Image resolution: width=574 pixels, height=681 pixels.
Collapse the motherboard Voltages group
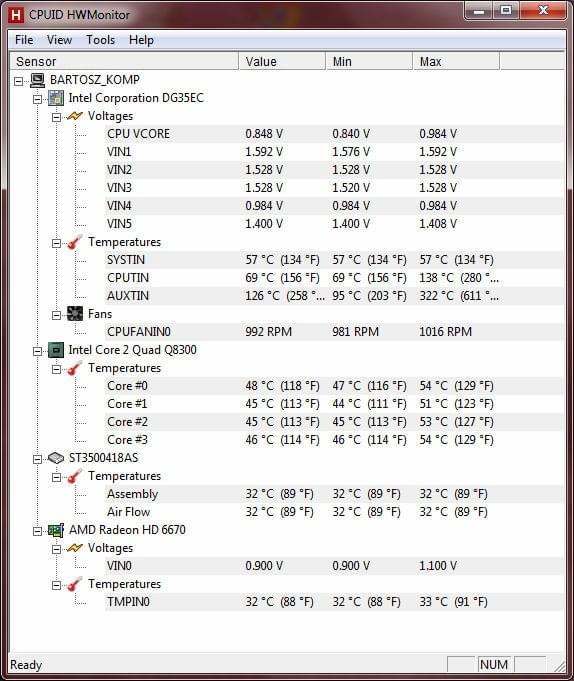coord(56,117)
